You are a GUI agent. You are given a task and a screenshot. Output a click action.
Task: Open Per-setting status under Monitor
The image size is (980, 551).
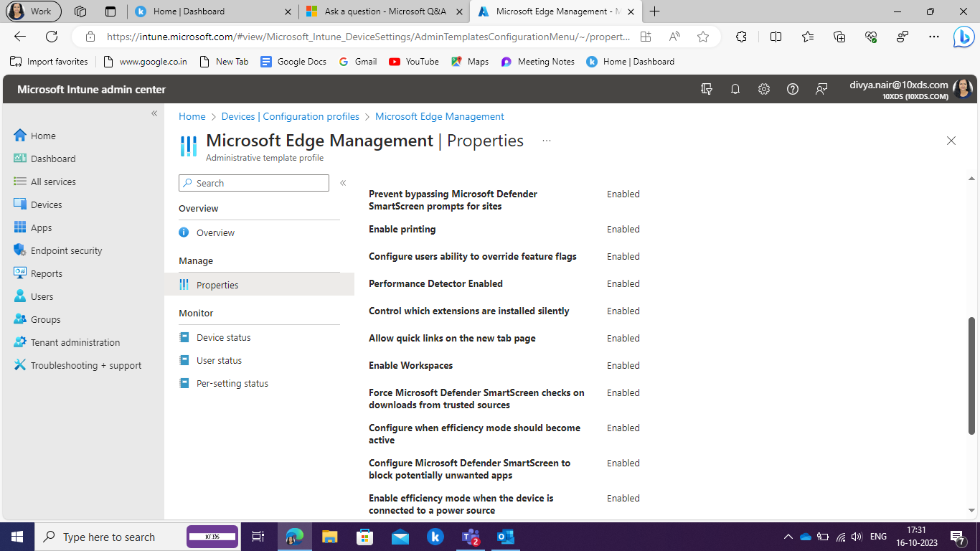pyautogui.click(x=232, y=383)
